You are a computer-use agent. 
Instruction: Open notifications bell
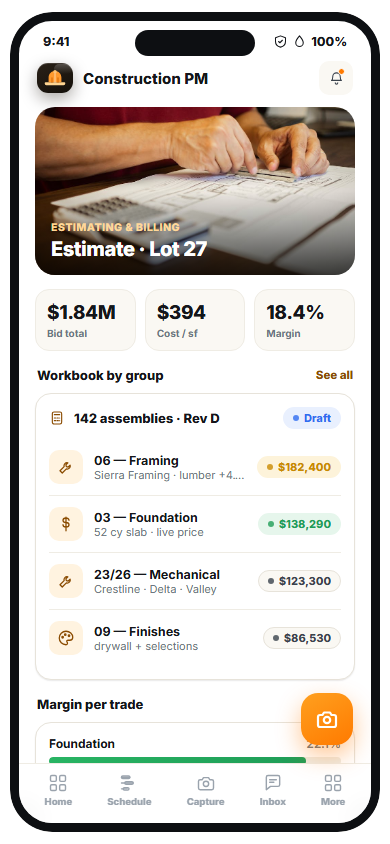(336, 78)
